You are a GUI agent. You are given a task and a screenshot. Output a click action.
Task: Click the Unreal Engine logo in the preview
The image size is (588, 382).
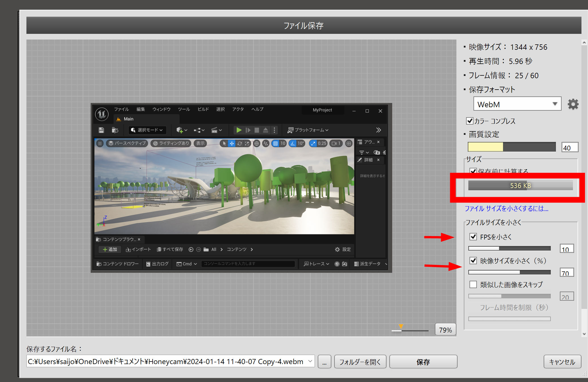102,114
